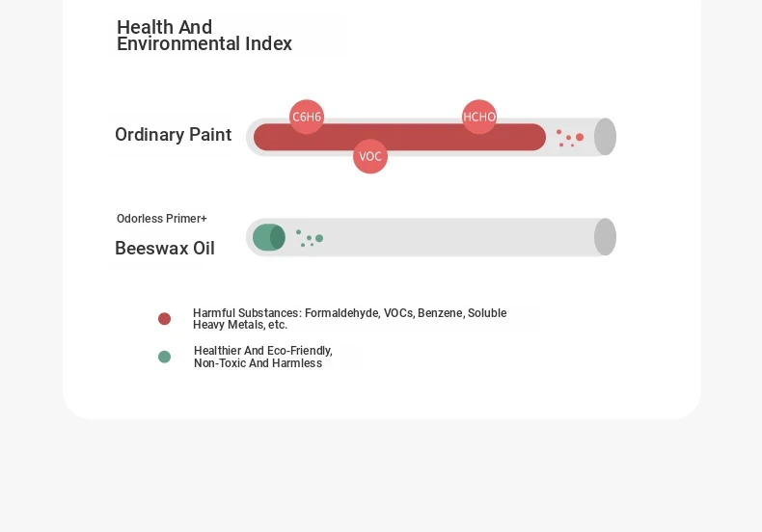This screenshot has width=762, height=532.
Task: Click the VOC red bubble
Action: 370,156
